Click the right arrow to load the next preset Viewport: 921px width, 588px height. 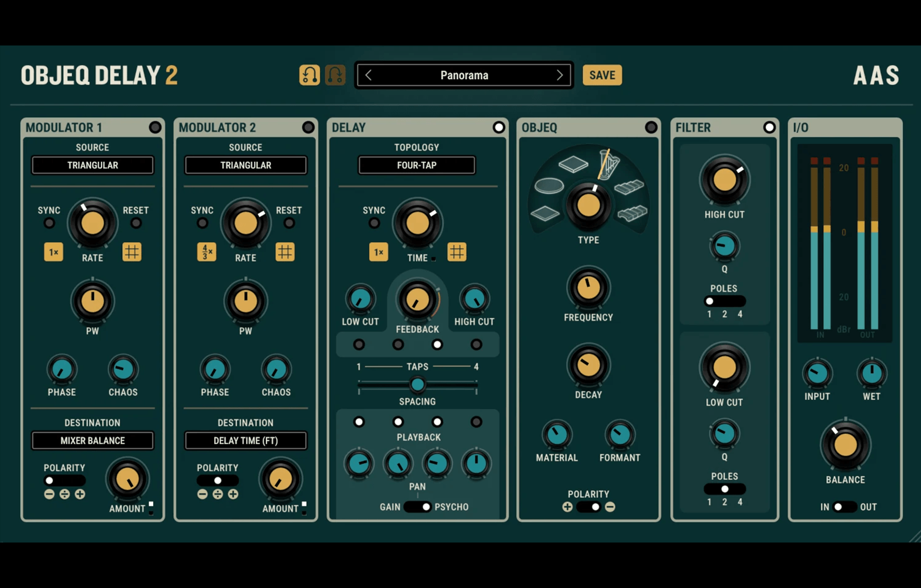pos(560,75)
